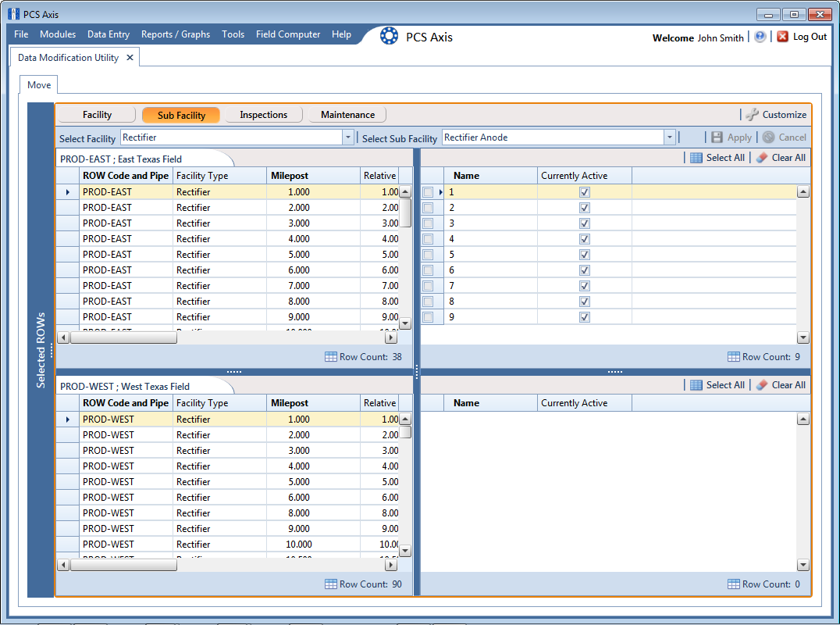Screen dimensions: 840x625
Task: Click the Sub Facility button
Action: (181, 115)
